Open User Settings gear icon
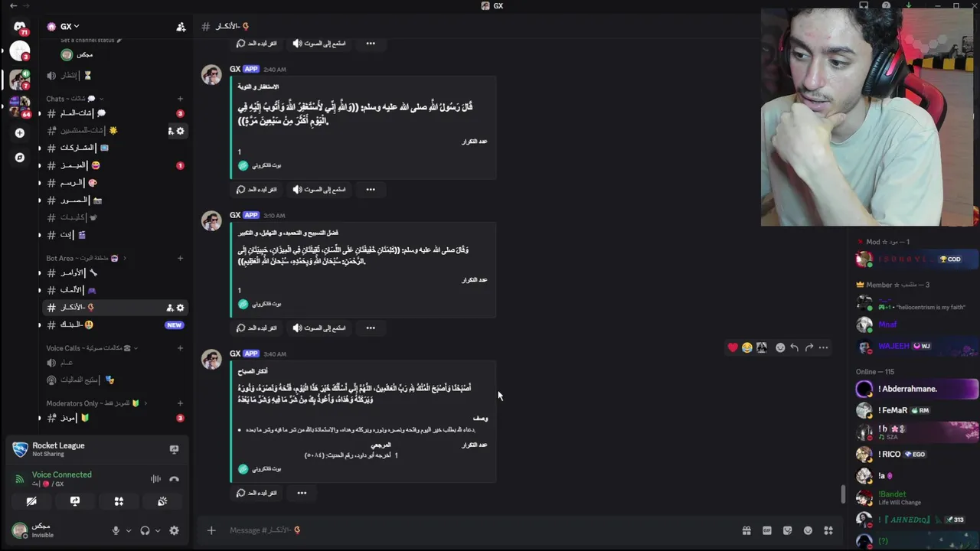The image size is (980, 551). tap(174, 530)
